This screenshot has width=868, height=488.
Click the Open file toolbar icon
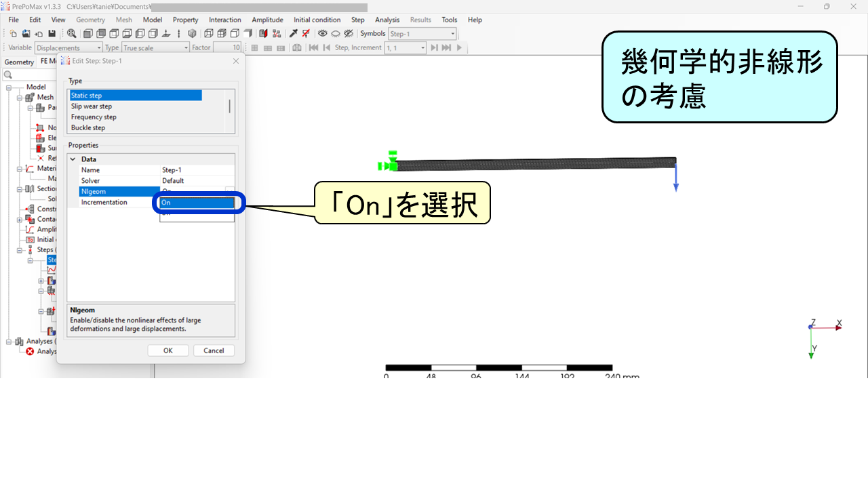26,33
